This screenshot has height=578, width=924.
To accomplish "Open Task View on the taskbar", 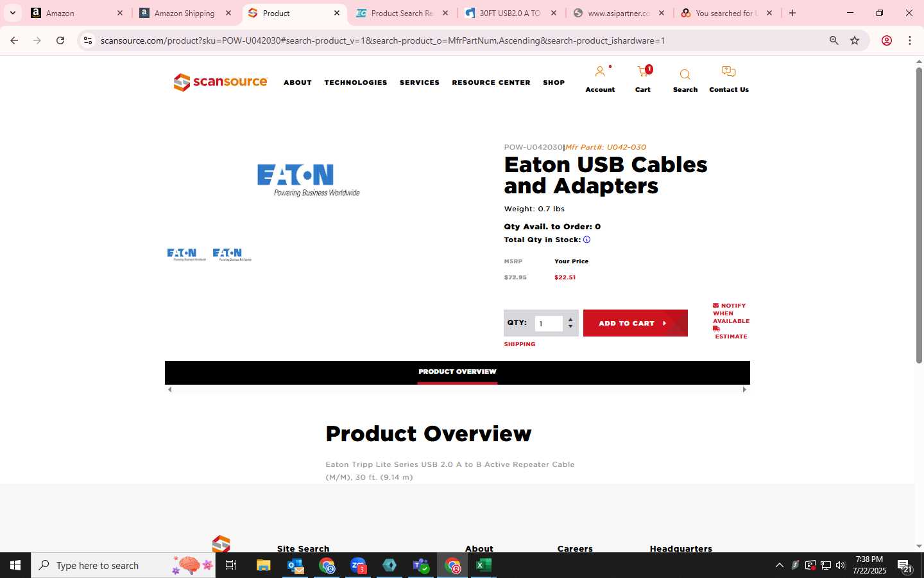I will tap(231, 565).
